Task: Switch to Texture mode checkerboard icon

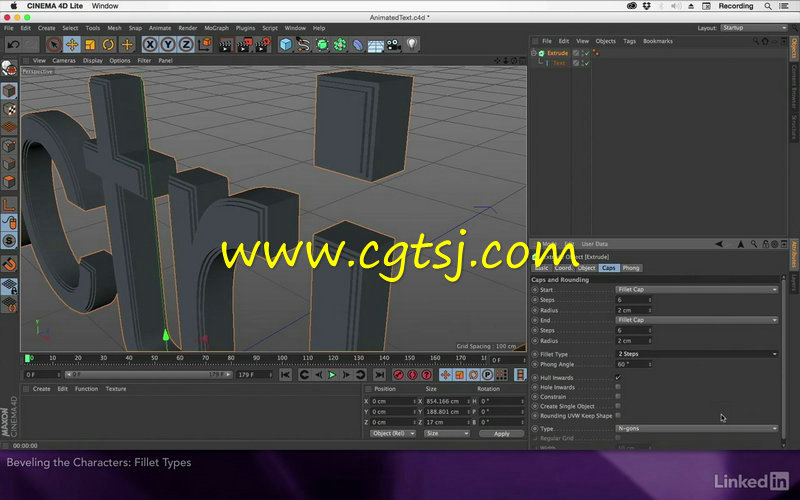Action: coord(9,109)
